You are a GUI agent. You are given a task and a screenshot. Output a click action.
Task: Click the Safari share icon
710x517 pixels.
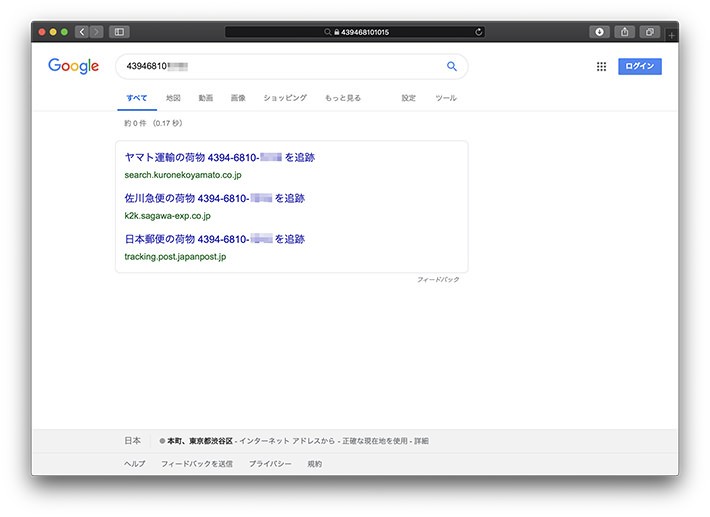pyautogui.click(x=624, y=32)
